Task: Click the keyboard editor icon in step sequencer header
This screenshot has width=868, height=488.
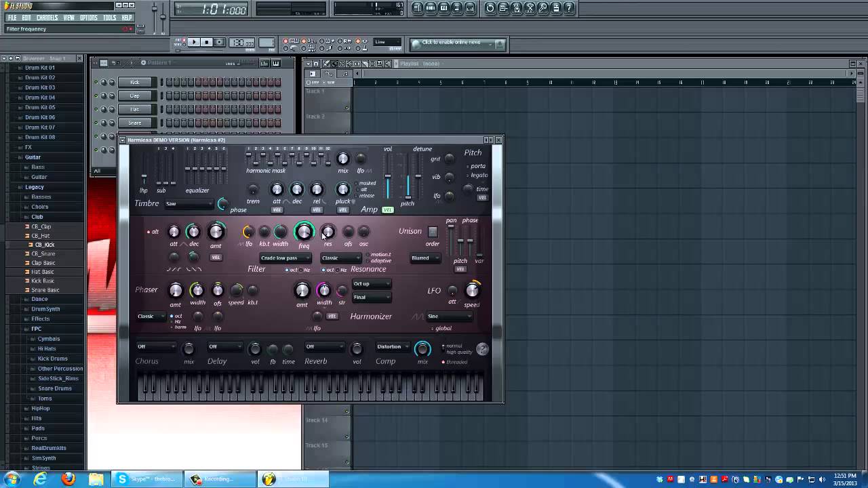Action: pyautogui.click(x=275, y=63)
